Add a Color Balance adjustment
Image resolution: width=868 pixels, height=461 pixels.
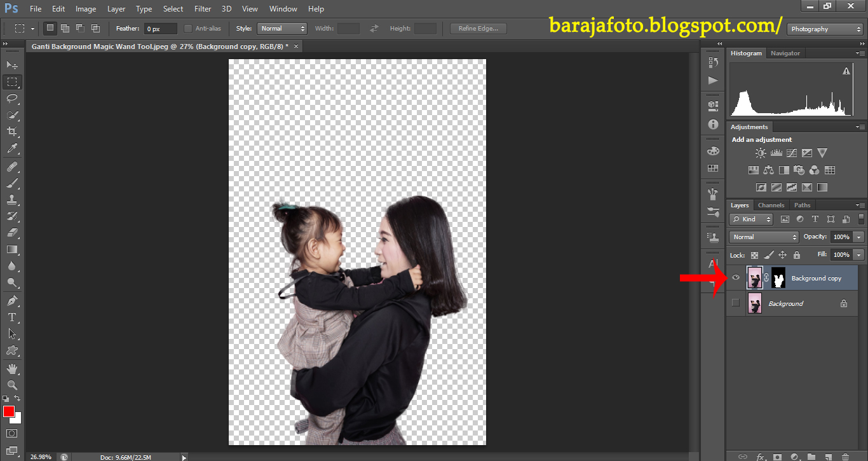tap(768, 170)
